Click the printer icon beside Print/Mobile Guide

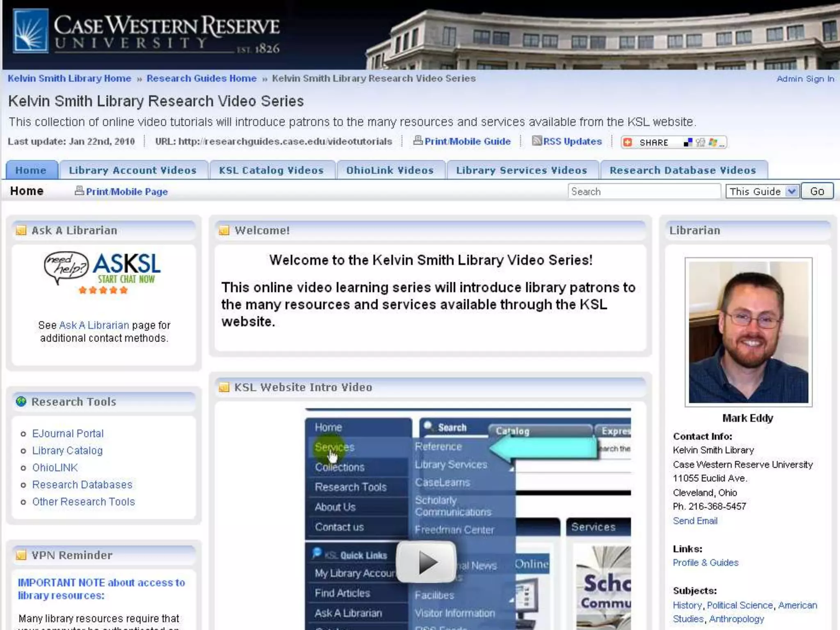[418, 141]
